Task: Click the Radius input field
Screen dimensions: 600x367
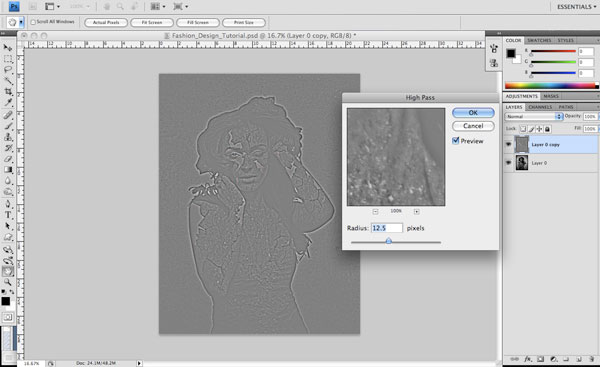Action: pos(386,228)
